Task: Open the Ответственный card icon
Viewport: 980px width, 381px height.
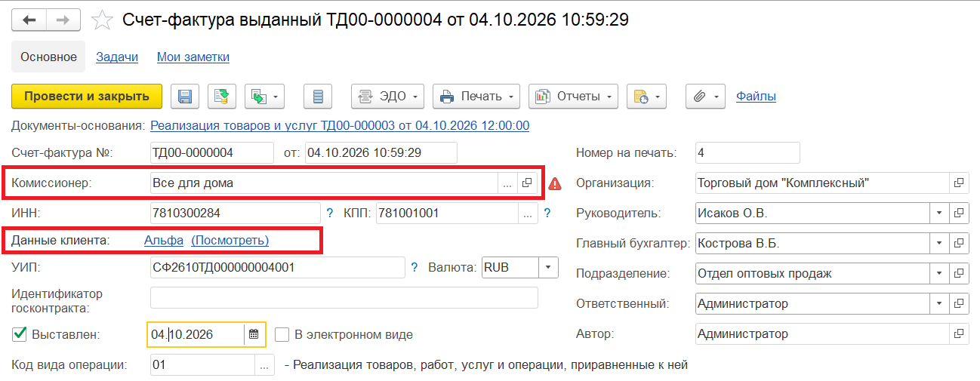Action: pyautogui.click(x=959, y=303)
